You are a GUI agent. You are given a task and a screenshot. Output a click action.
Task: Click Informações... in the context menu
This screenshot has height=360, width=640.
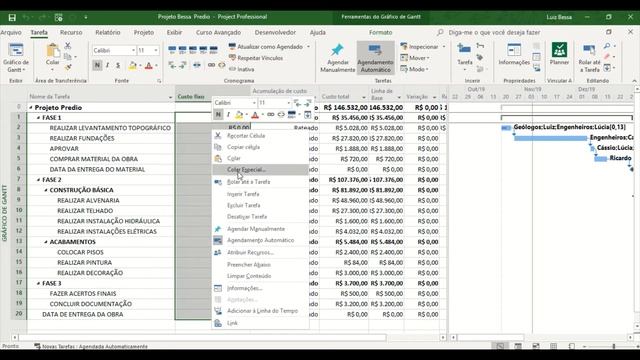tap(260, 289)
